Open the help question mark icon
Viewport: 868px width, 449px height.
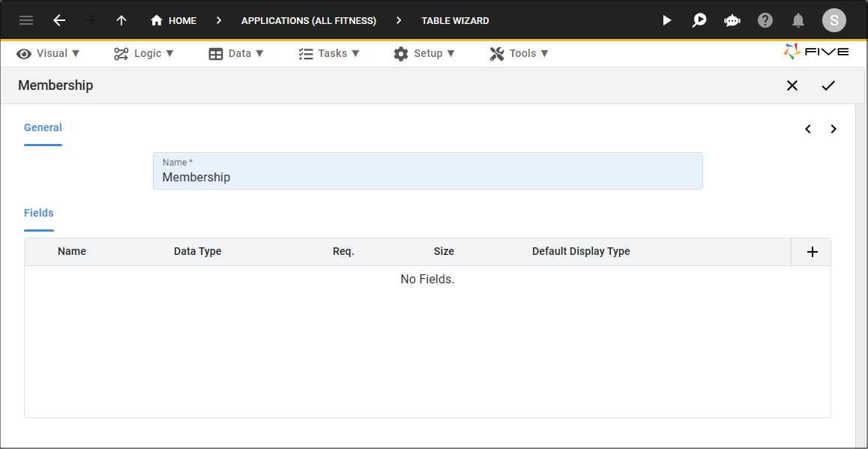point(765,20)
